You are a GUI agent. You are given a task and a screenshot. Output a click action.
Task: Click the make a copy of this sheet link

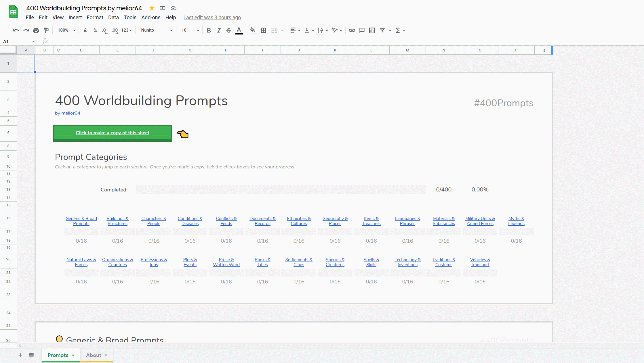click(113, 133)
